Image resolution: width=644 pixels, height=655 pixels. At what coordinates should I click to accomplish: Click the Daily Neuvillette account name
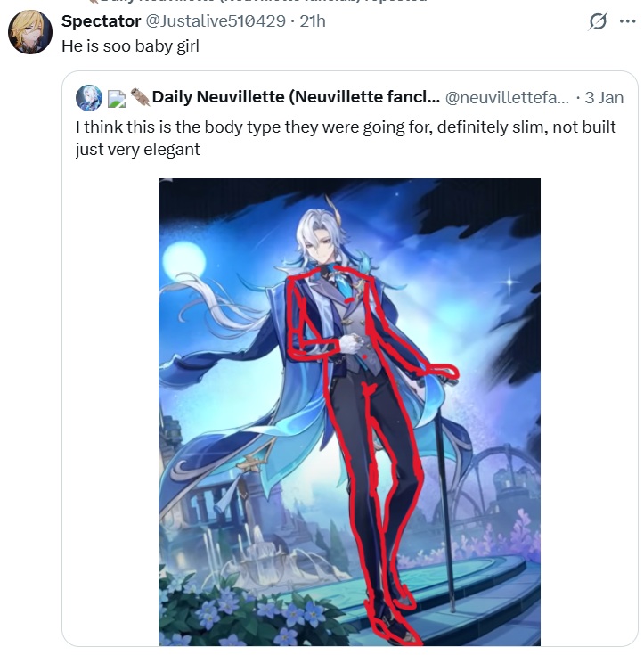tap(296, 97)
